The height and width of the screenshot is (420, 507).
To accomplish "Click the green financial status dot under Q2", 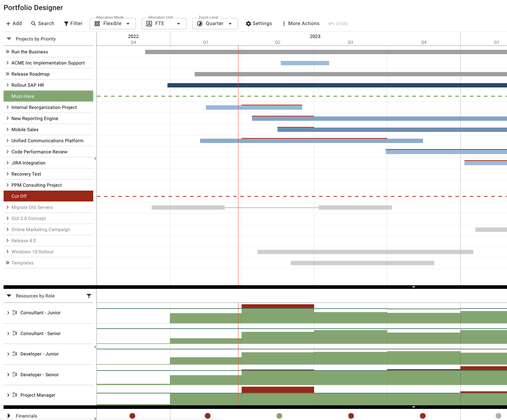I will (x=279, y=416).
